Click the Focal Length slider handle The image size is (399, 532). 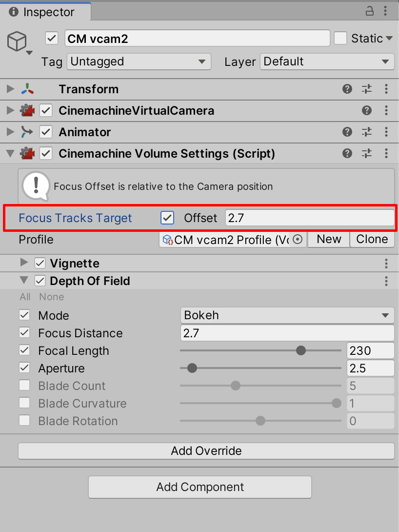pos(301,350)
